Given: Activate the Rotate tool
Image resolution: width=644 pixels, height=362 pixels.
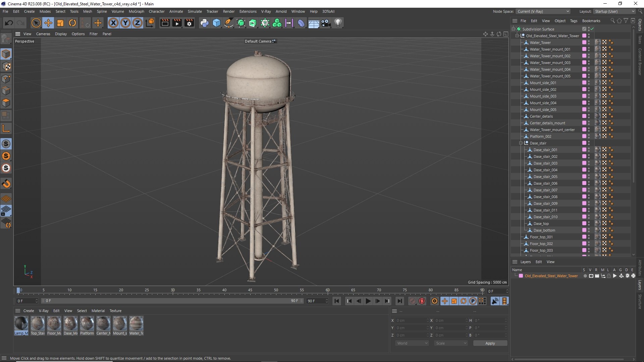Looking at the screenshot, I should coord(72,23).
